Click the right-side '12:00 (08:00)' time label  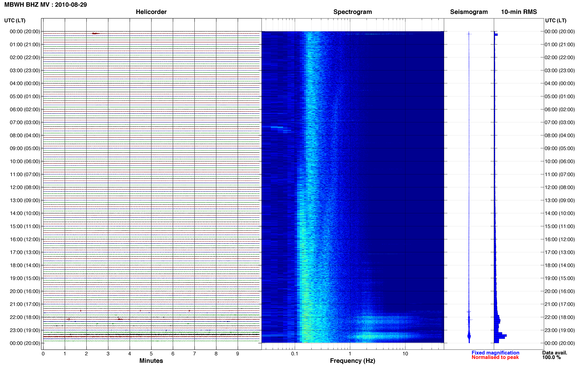coord(560,187)
